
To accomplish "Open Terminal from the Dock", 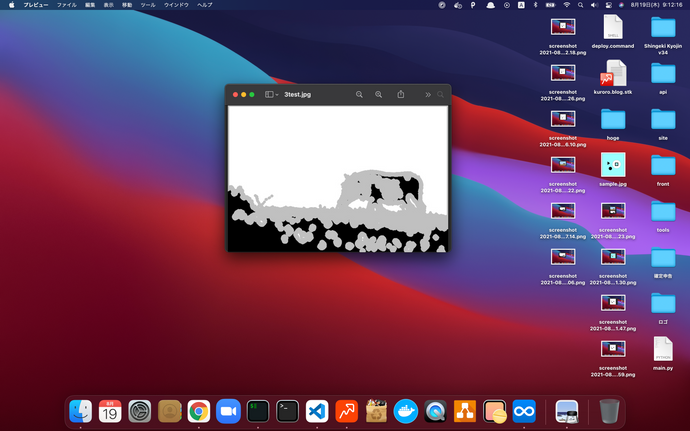I will 287,411.
